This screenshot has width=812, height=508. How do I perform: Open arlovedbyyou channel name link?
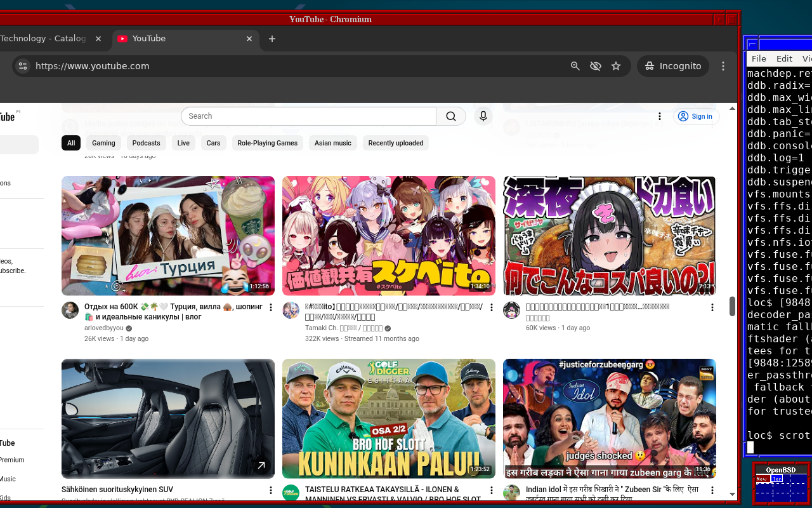tap(104, 328)
